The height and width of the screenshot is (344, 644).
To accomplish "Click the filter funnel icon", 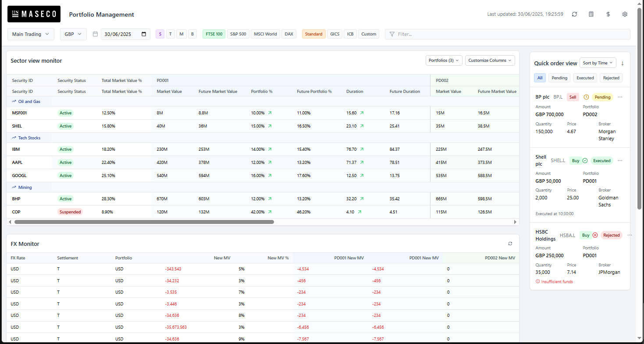I will [x=392, y=34].
